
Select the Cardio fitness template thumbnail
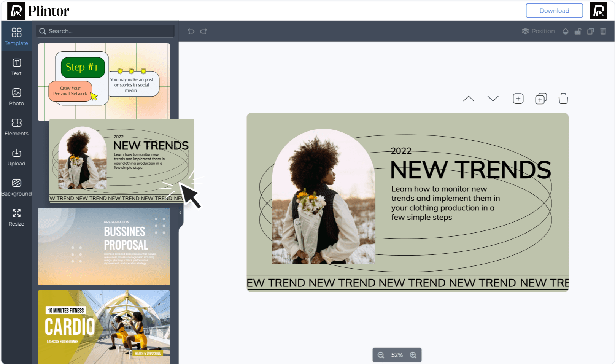tap(104, 326)
